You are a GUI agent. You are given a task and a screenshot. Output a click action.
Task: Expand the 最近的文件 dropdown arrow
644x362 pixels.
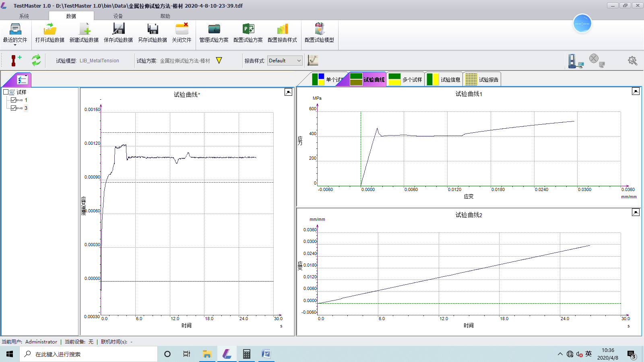pos(15,45)
